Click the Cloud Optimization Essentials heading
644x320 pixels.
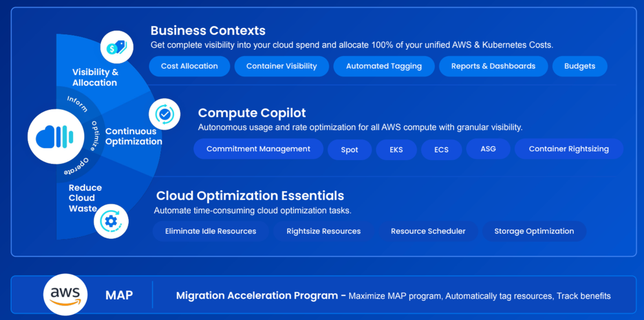tap(250, 196)
